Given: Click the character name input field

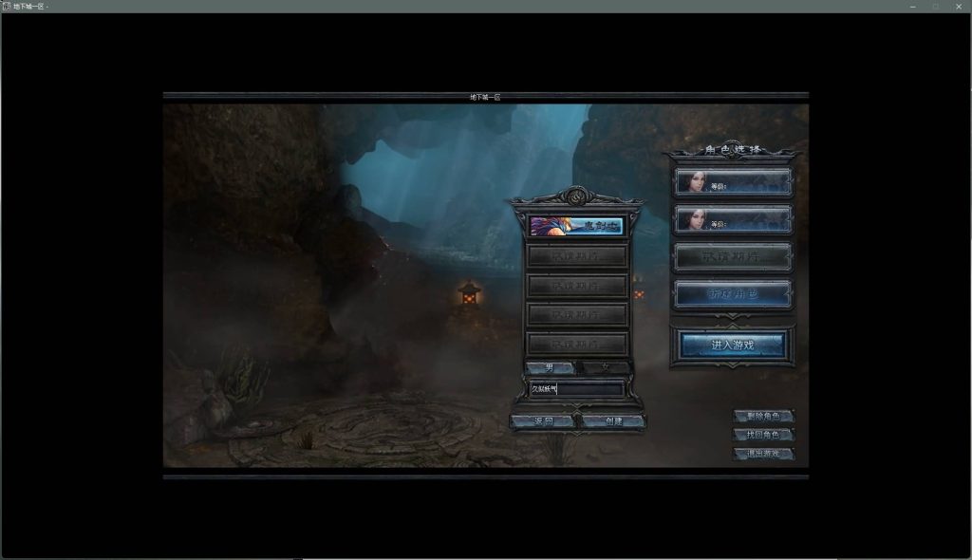Looking at the screenshot, I should tap(576, 389).
